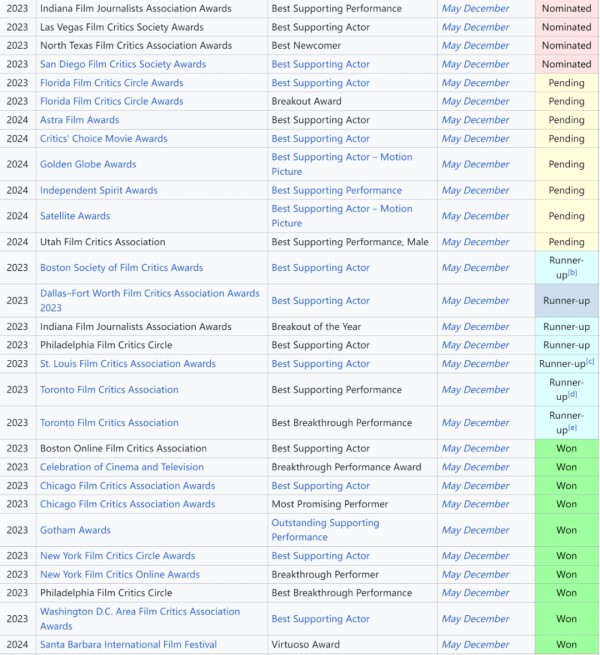This screenshot has height=655, width=600.
Task: Open St. Louis Film Critics Association Awards link
Action: coord(128,363)
